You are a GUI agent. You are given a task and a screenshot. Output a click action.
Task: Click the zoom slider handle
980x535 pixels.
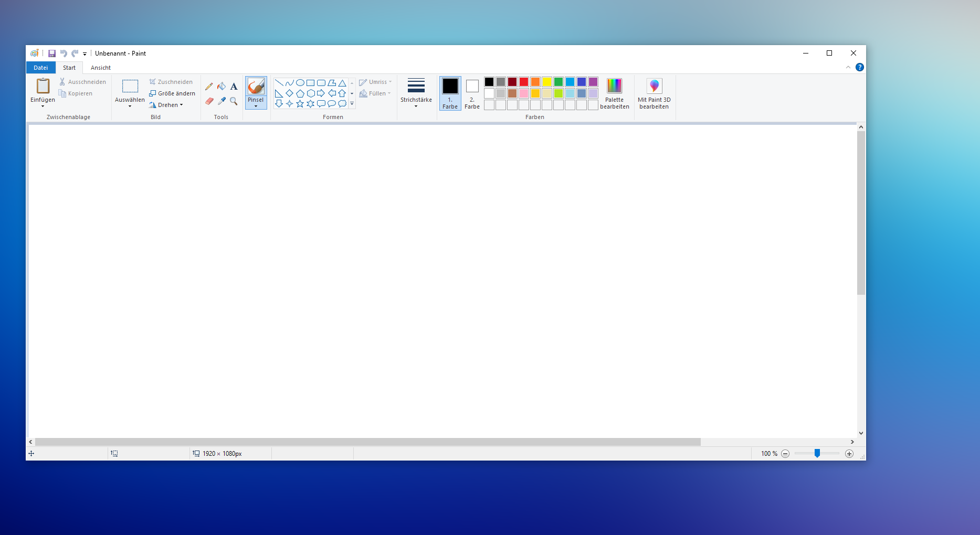point(817,453)
